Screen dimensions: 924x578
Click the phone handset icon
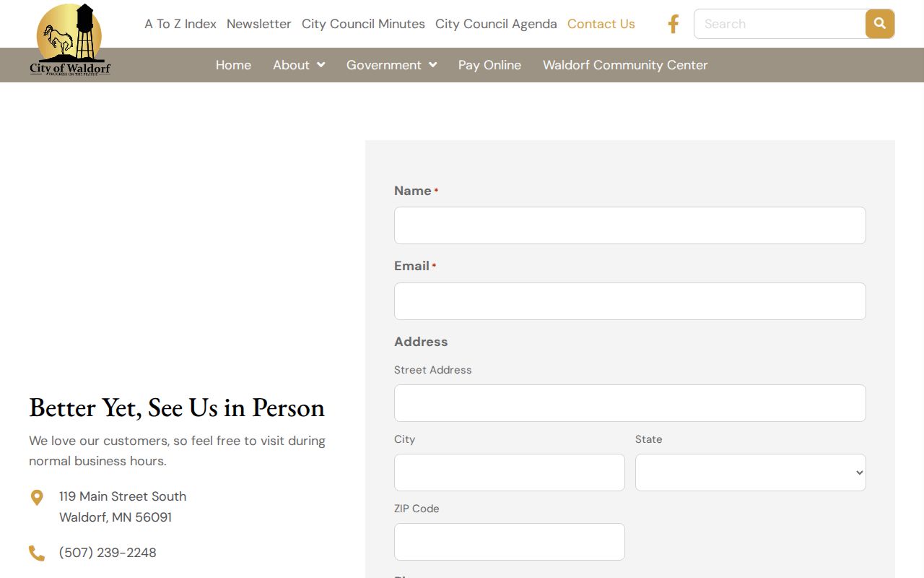37,553
